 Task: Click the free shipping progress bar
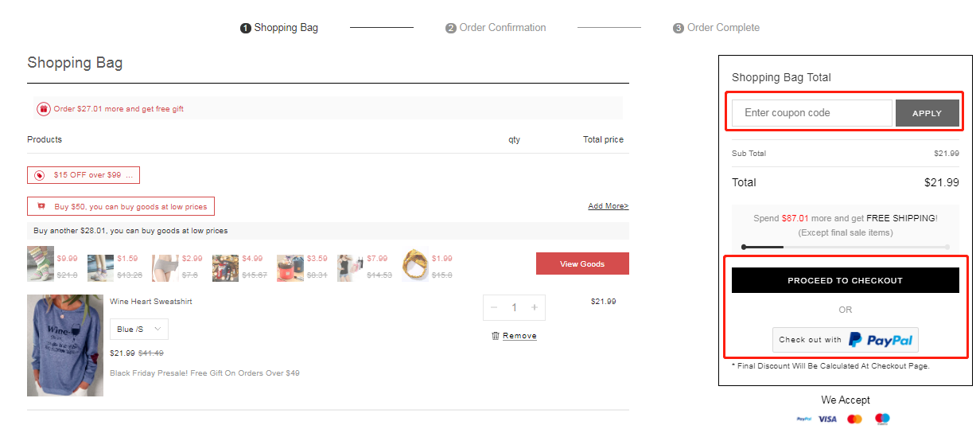click(845, 247)
